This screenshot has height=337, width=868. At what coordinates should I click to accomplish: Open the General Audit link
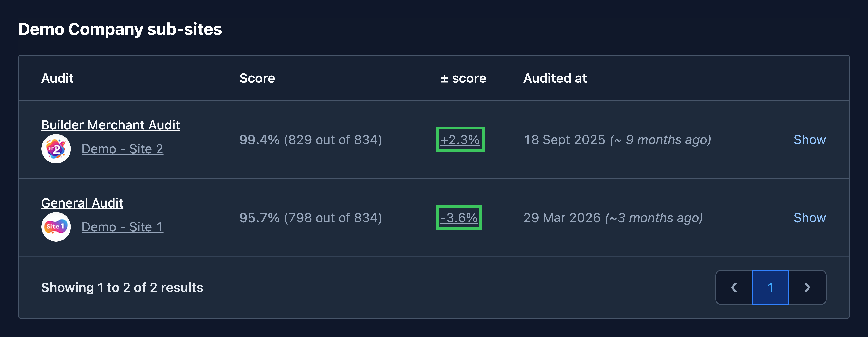tap(82, 203)
